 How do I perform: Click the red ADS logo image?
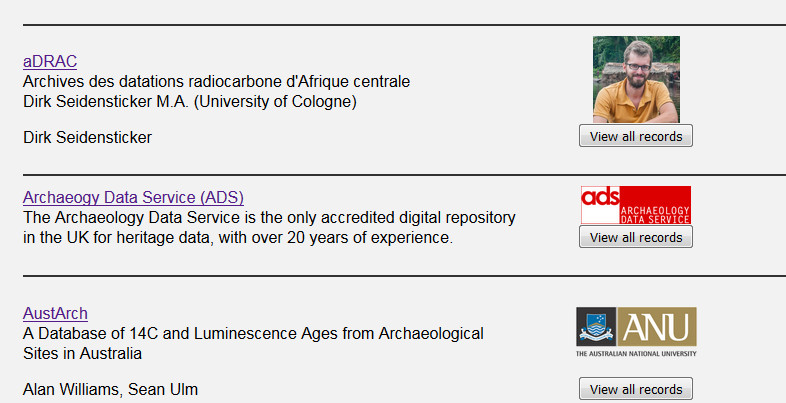(636, 205)
